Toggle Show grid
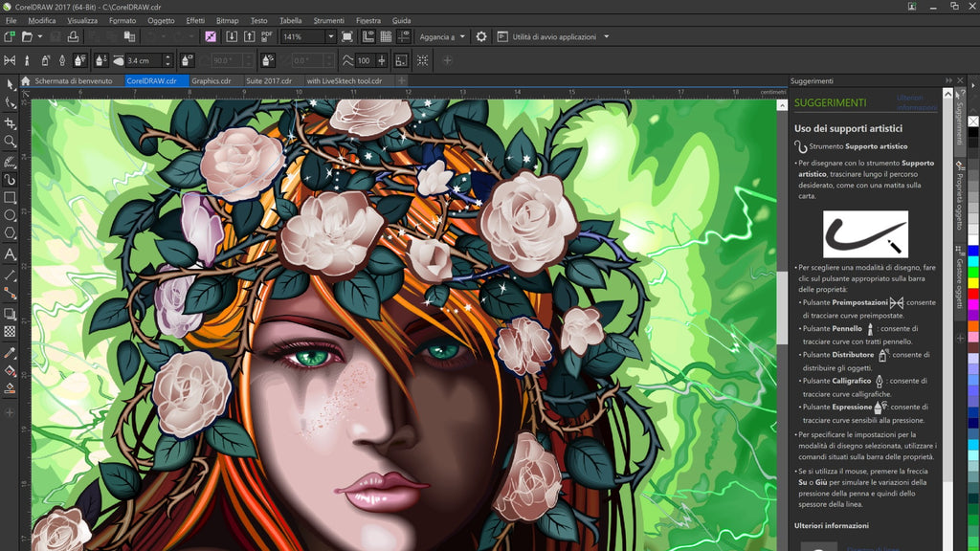The image size is (980, 551). [x=386, y=37]
